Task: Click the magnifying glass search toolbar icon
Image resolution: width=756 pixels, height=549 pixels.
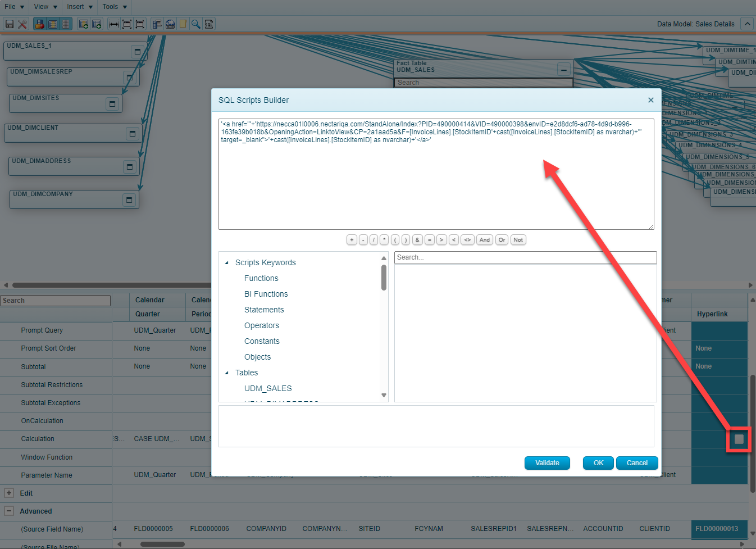Action: (x=195, y=24)
